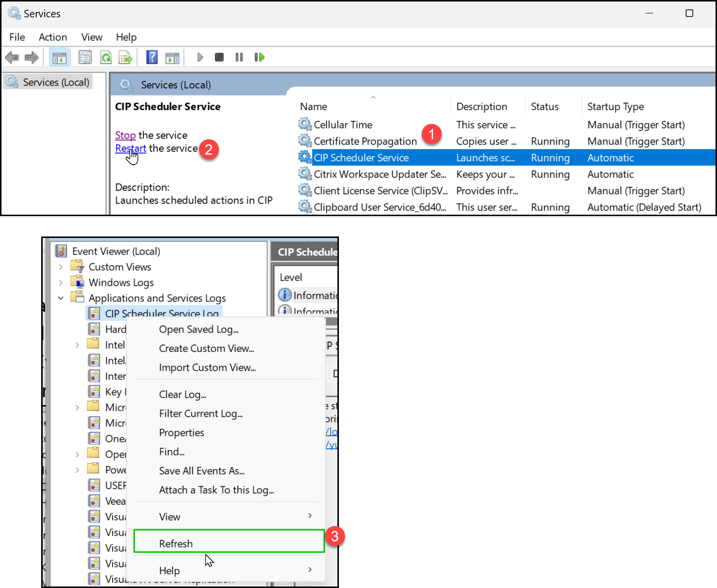This screenshot has width=717, height=588.
Task: Toggle the Show/Hide Console Tree icon
Action: pyautogui.click(x=59, y=57)
